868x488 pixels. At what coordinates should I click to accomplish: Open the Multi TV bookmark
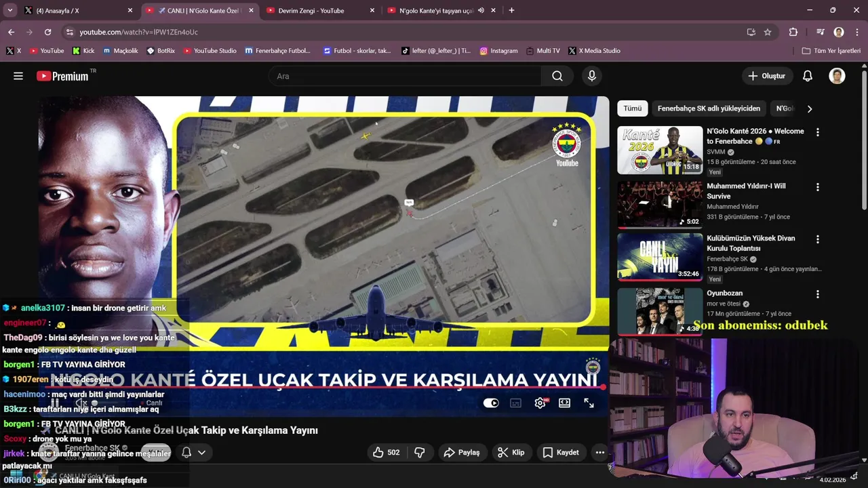pos(543,51)
